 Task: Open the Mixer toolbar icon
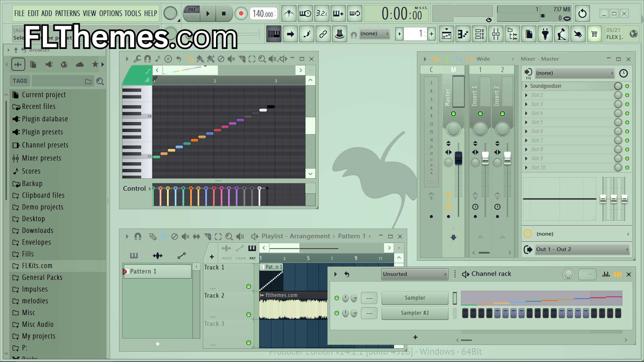pos(496,34)
